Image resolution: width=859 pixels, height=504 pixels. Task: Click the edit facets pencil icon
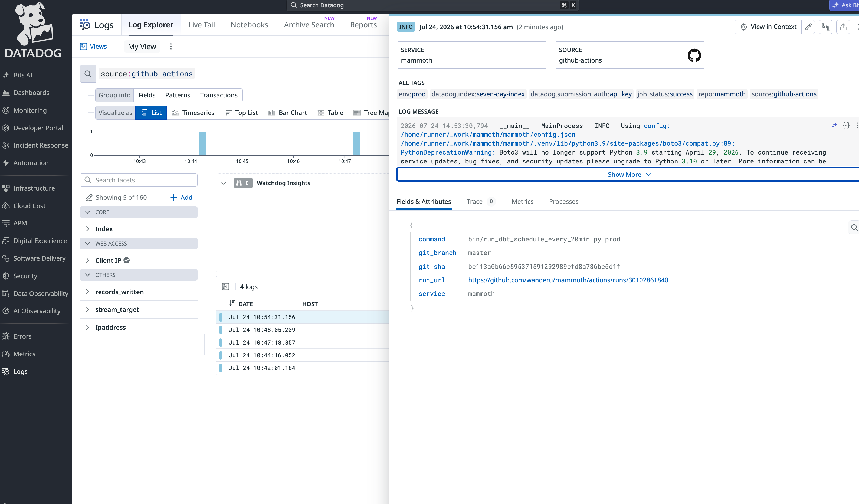click(88, 197)
